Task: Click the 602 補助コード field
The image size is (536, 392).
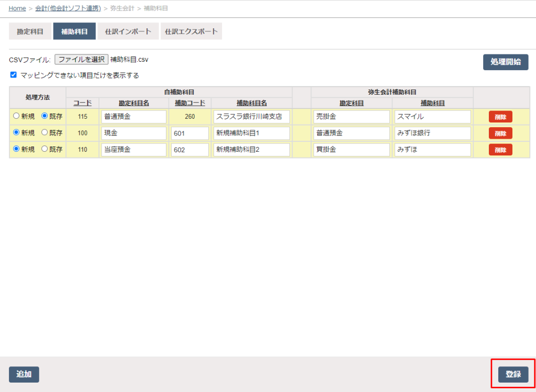Action: 189,149
